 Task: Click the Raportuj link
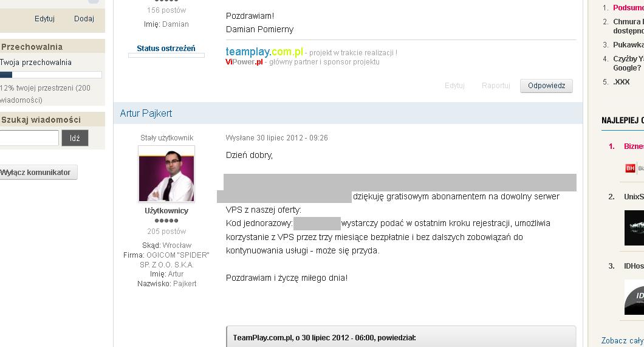496,86
